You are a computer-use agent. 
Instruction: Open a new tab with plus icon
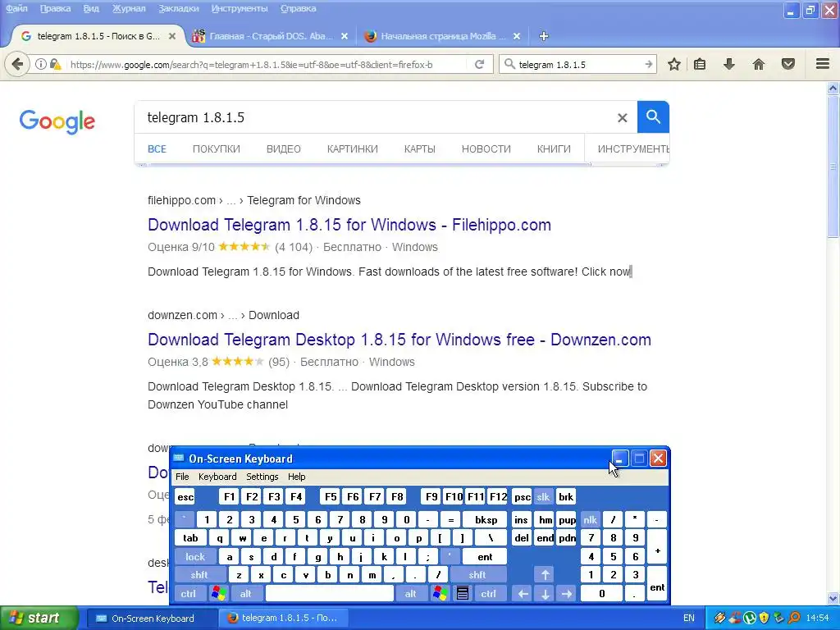(544, 36)
